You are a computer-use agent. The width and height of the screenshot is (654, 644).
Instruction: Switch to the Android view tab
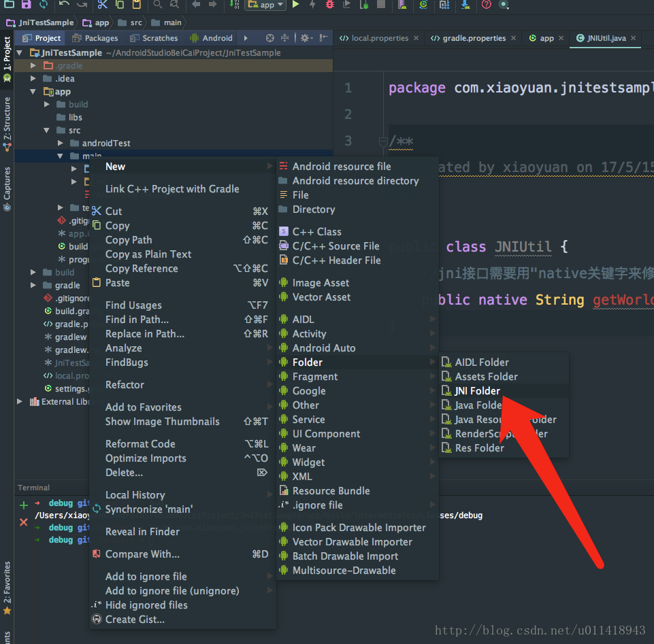click(x=211, y=38)
